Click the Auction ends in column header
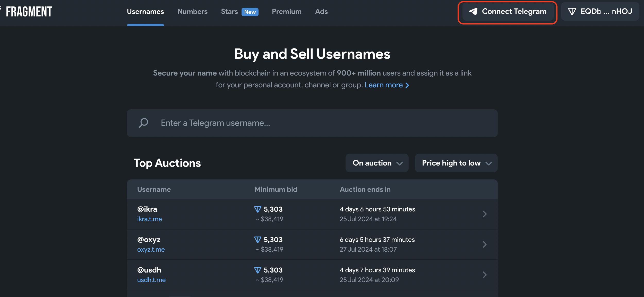644x297 pixels. pyautogui.click(x=365, y=189)
